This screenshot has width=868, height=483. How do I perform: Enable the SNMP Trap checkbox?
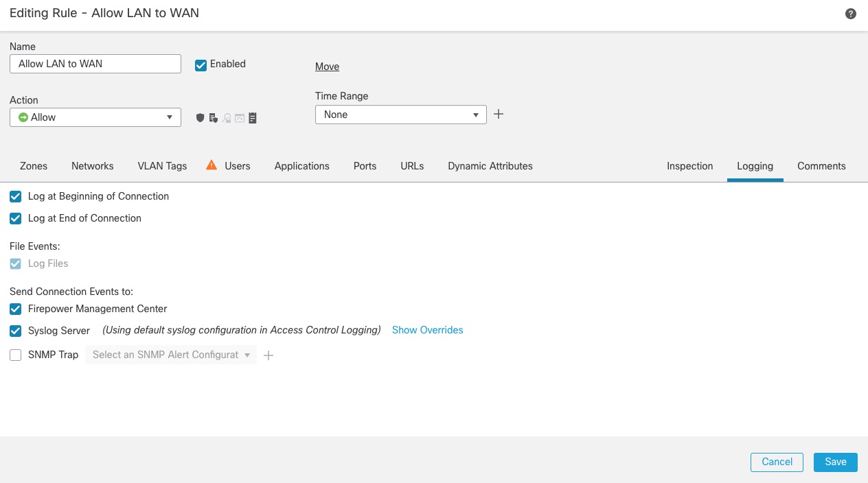pyautogui.click(x=15, y=355)
